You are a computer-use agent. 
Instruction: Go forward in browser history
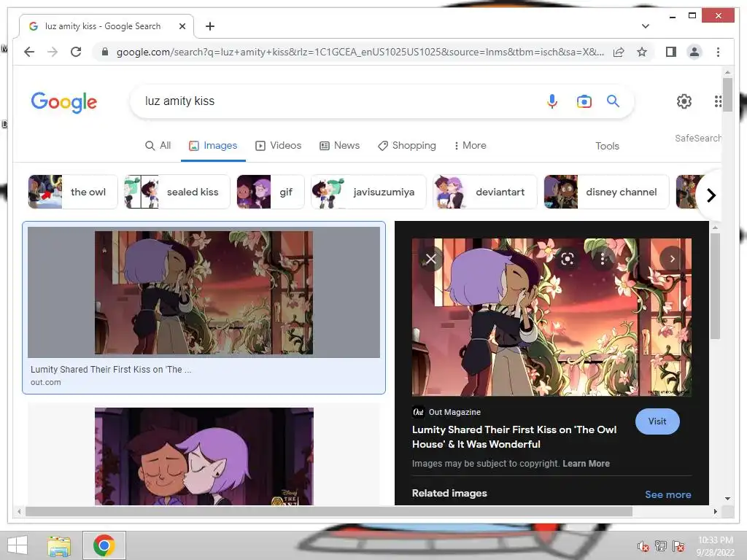(53, 52)
